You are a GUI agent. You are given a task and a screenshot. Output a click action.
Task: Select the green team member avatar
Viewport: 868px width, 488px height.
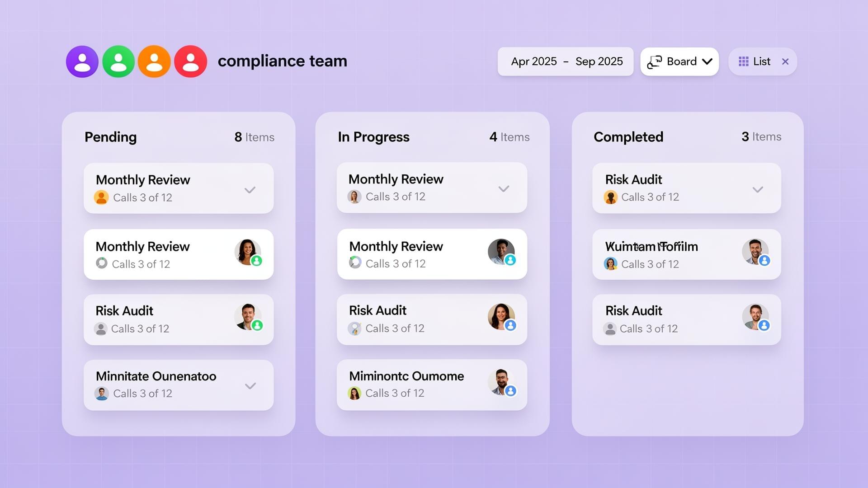click(118, 61)
